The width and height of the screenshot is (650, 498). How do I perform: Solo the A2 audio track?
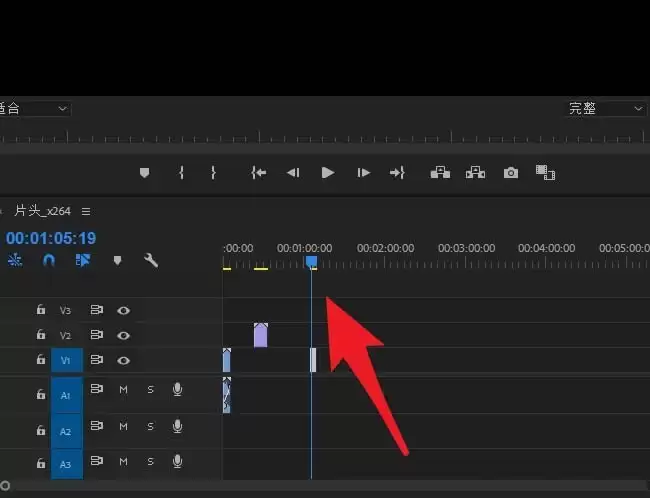pyautogui.click(x=151, y=427)
